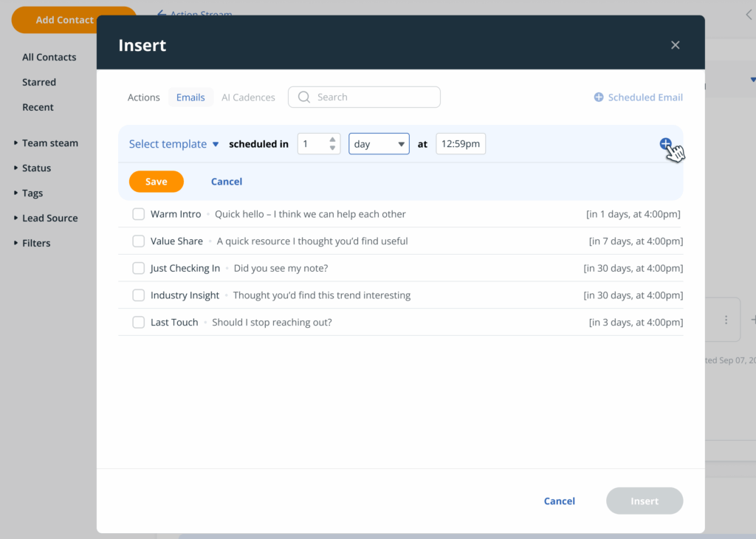Switch to the Actions tab
Viewport: 756px width, 539px height.
(143, 97)
